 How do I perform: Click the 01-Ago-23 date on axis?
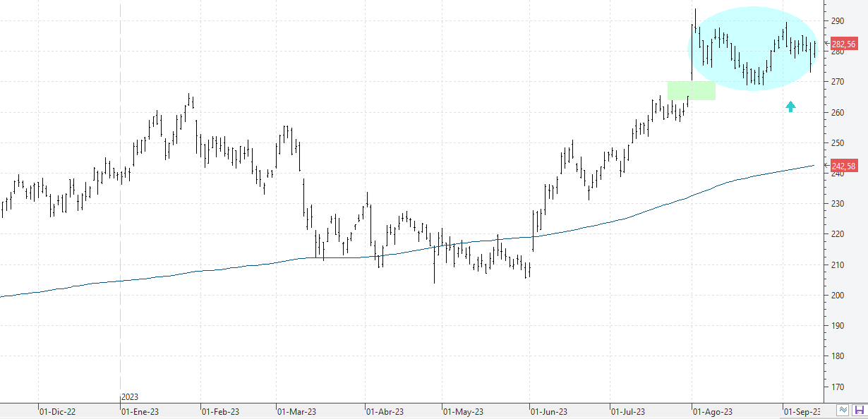(713, 411)
